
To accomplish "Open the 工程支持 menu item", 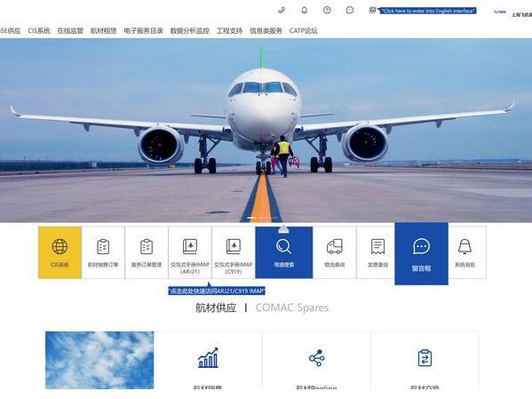I will click(229, 31).
